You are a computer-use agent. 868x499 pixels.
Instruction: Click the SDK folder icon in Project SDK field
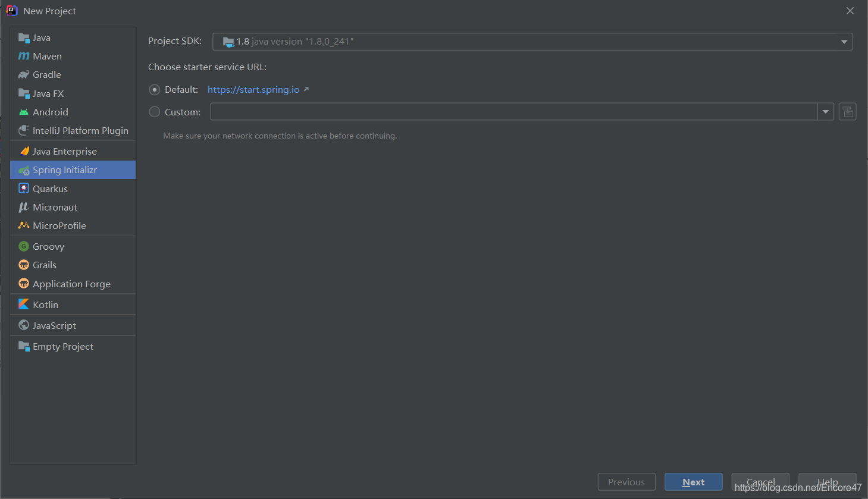[x=228, y=42]
